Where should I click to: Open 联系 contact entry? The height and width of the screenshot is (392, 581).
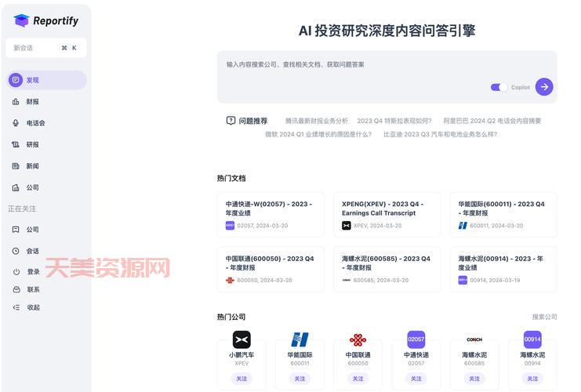click(34, 289)
